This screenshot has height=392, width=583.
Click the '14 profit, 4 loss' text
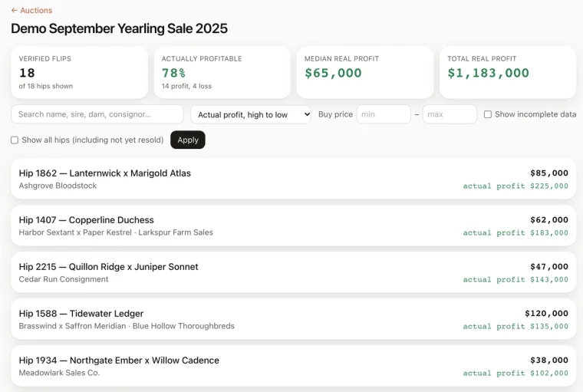(186, 86)
